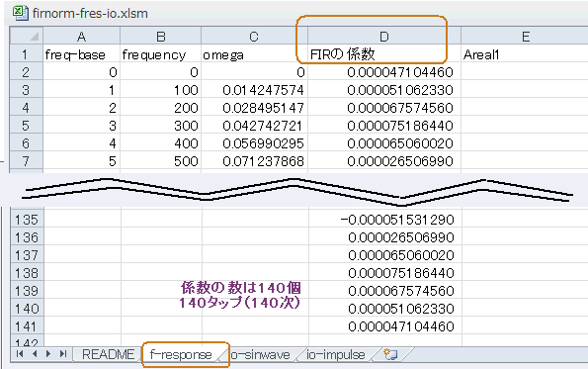Open the README sheet tab
The height and width of the screenshot is (369, 588).
(x=108, y=354)
